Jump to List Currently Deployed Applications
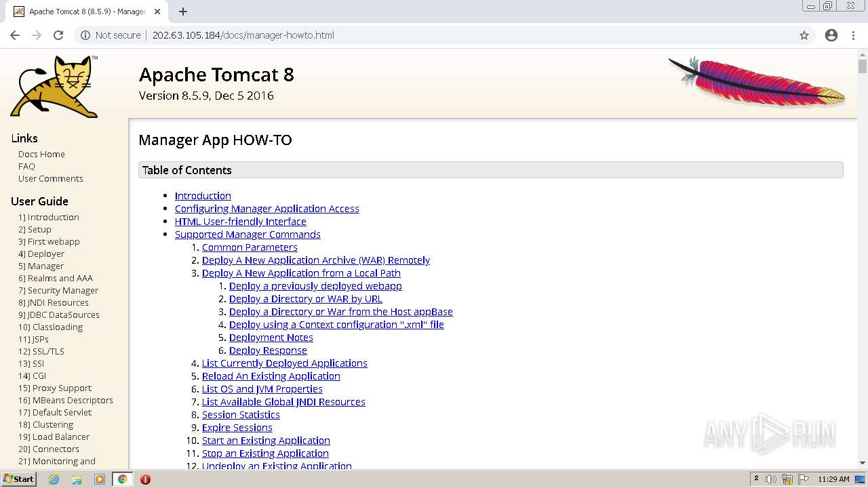 pyautogui.click(x=285, y=363)
